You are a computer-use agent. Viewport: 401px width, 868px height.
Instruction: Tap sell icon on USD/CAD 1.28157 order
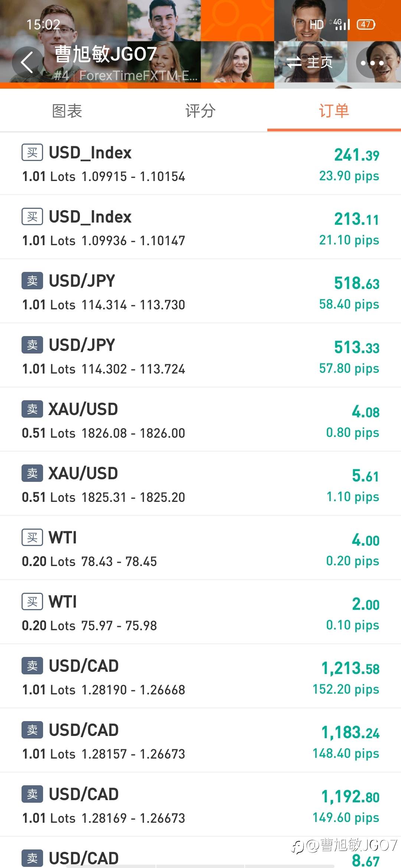tap(32, 730)
